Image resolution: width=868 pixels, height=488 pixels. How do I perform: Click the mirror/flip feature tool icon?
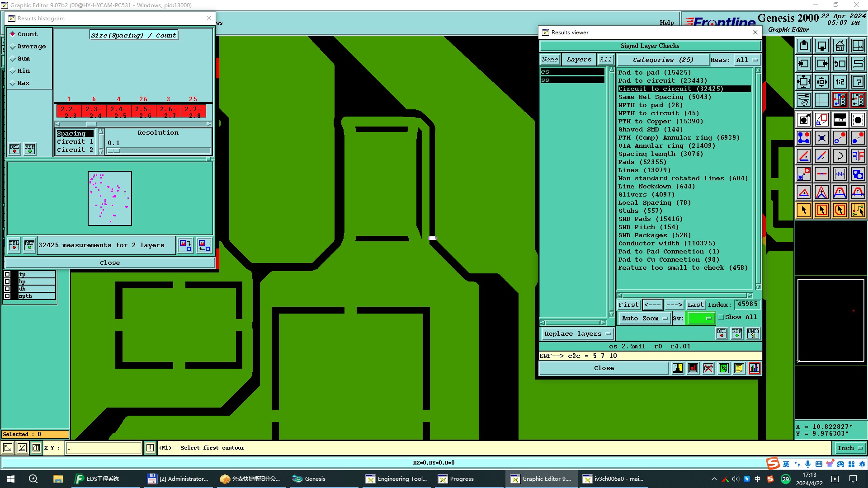click(858, 156)
